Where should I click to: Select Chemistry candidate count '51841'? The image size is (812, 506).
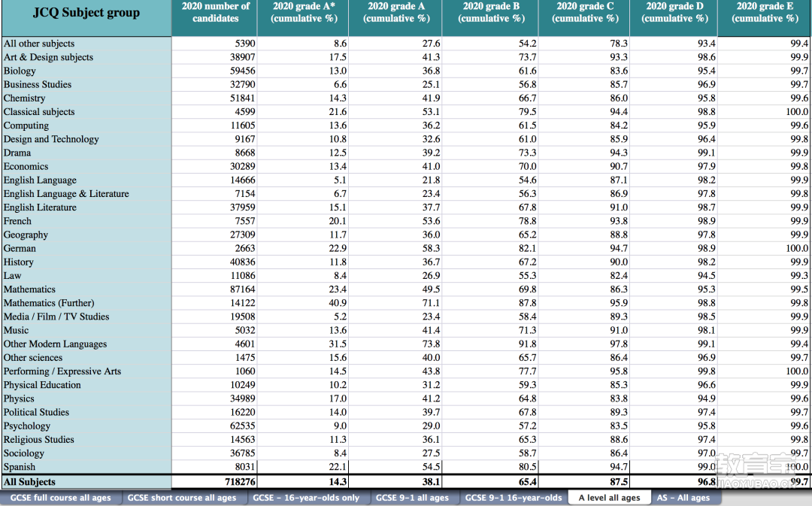pyautogui.click(x=243, y=98)
